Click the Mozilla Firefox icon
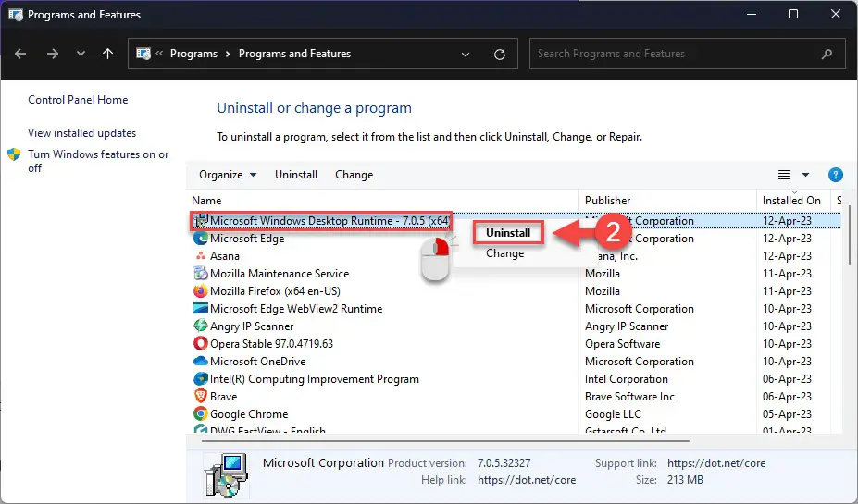 click(201, 290)
